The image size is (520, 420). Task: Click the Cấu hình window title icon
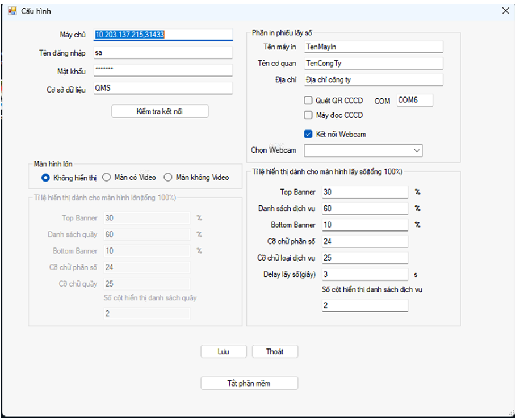(x=12, y=11)
